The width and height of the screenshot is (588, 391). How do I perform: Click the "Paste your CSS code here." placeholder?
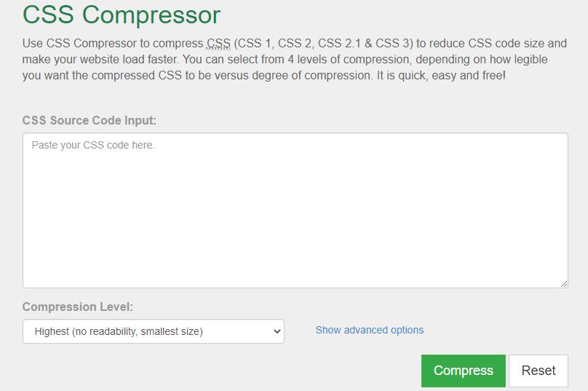[93, 145]
